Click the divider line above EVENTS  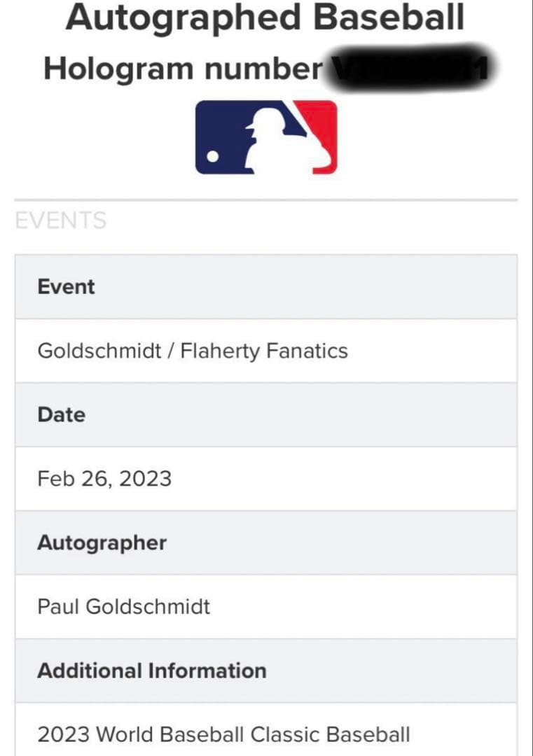pos(266,200)
